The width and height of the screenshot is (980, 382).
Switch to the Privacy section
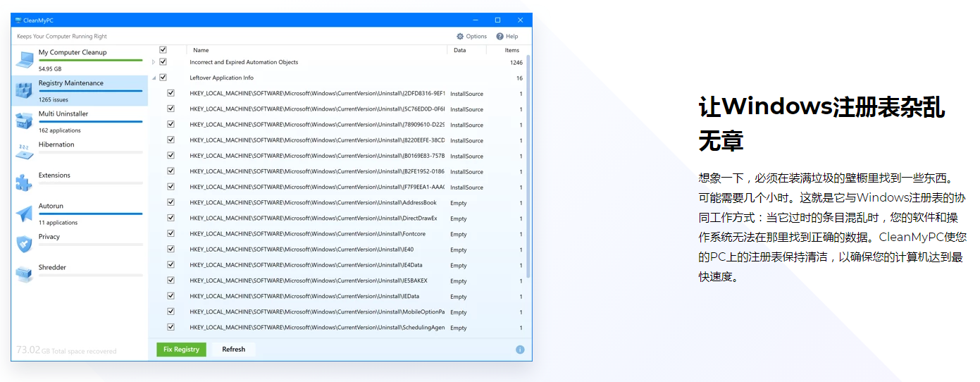pos(80,244)
